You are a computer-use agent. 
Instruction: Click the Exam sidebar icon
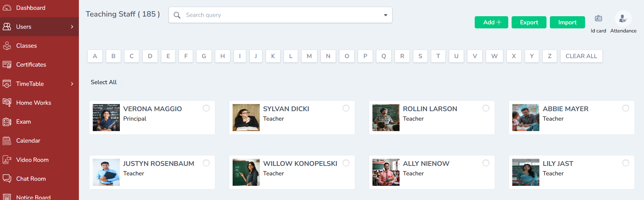(x=7, y=122)
